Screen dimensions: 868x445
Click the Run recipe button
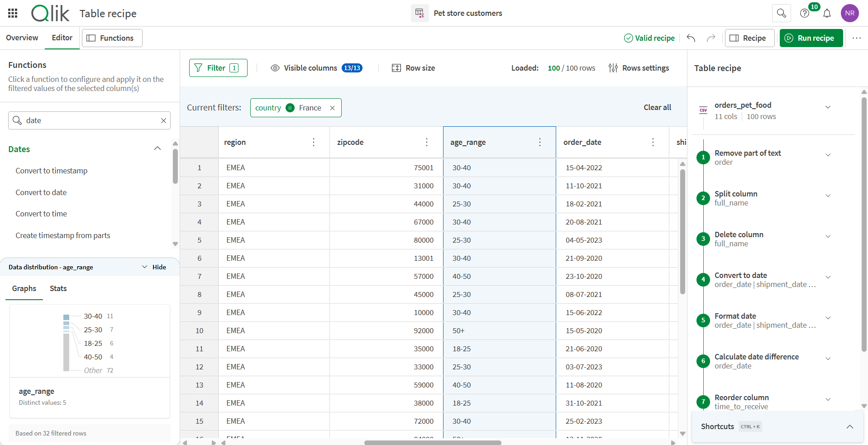(811, 38)
